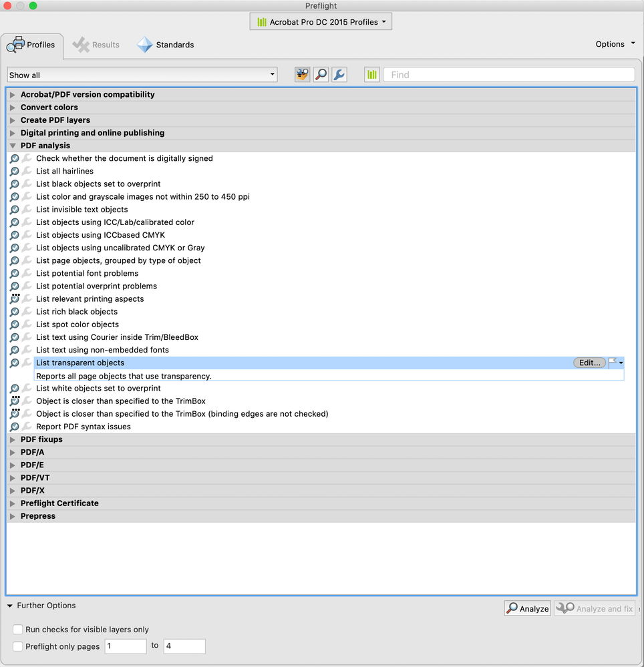Select List potential overprint problems profile
This screenshot has height=667, width=644.
[97, 286]
